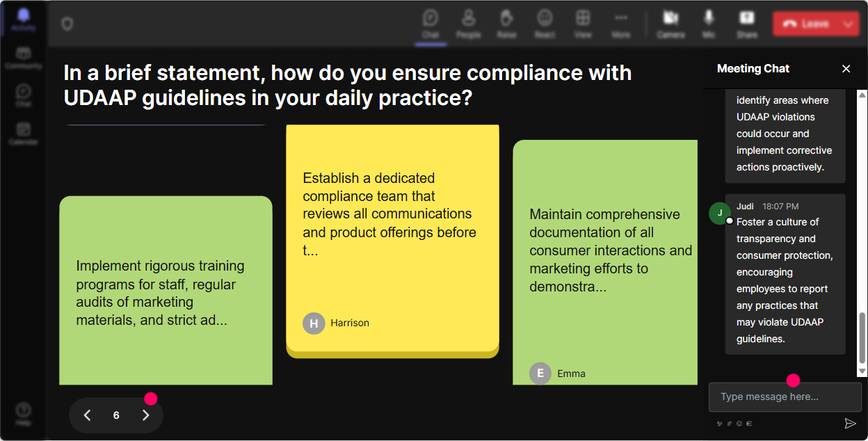Click Harrison's avatar on the yellow note
Image resolution: width=868 pixels, height=441 pixels.
click(314, 323)
